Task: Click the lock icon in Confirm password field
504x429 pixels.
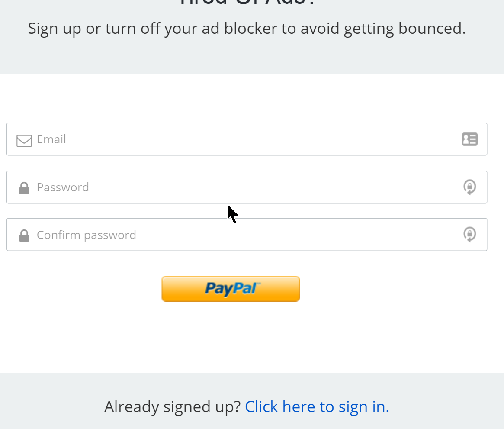Action: pos(24,235)
